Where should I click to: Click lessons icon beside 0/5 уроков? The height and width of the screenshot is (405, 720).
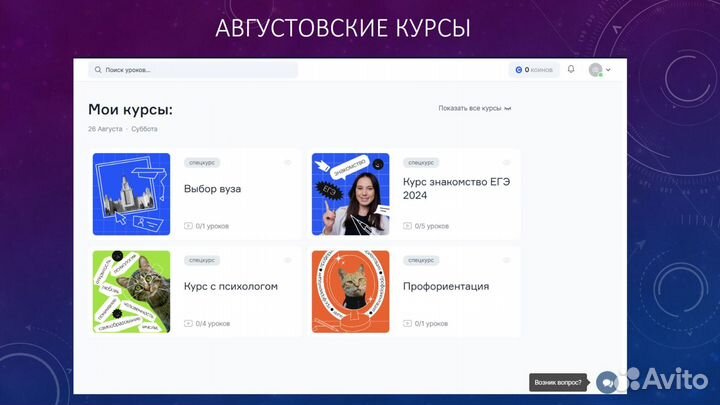coord(407,226)
